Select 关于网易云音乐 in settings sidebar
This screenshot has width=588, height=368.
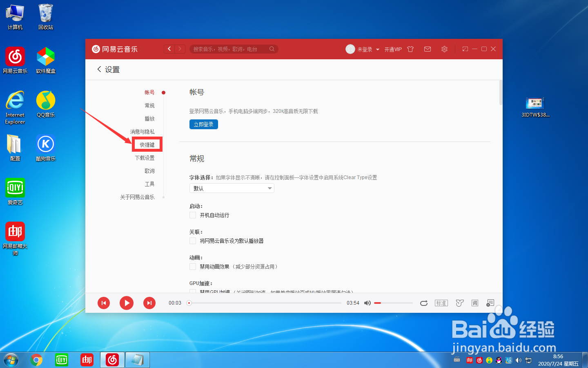click(137, 197)
